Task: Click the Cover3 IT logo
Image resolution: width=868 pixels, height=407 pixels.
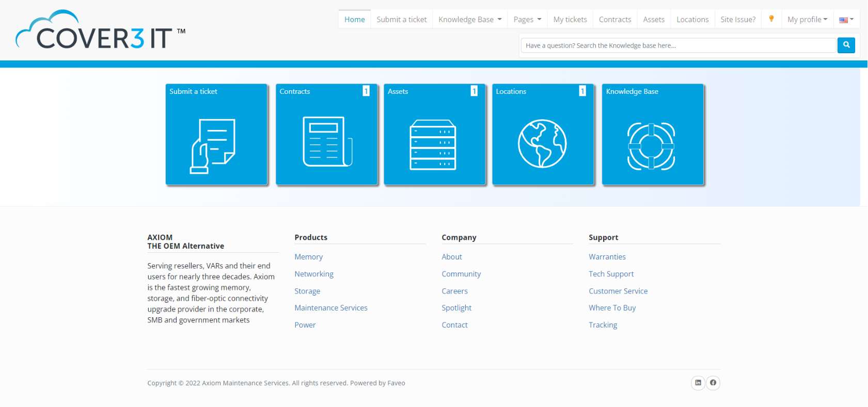Action: [101, 31]
